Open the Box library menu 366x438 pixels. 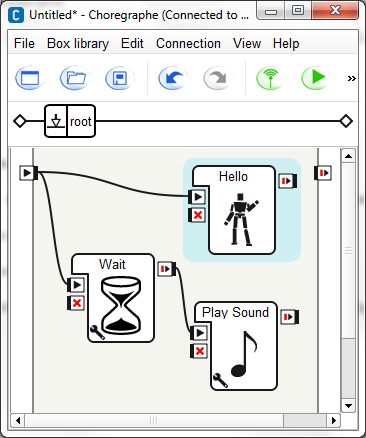78,44
